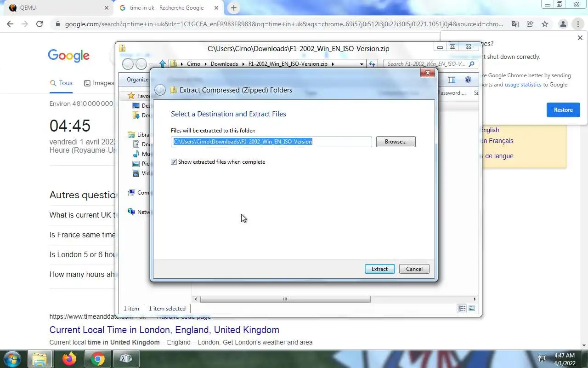Click the Google logo
The height and width of the screenshot is (368, 588).
(x=68, y=56)
